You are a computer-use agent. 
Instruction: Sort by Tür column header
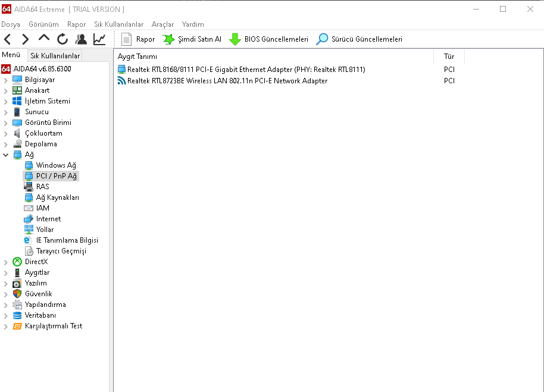[449, 57]
